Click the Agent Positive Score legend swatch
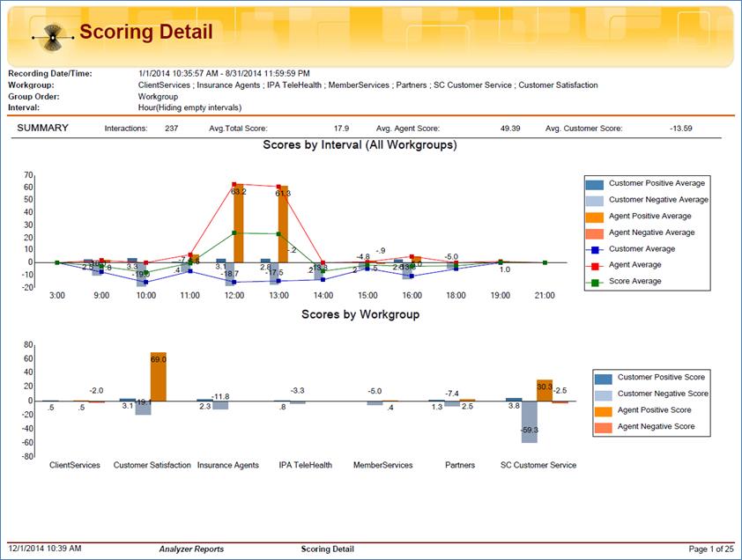Screen dimensions: 742x560 tap(604, 411)
